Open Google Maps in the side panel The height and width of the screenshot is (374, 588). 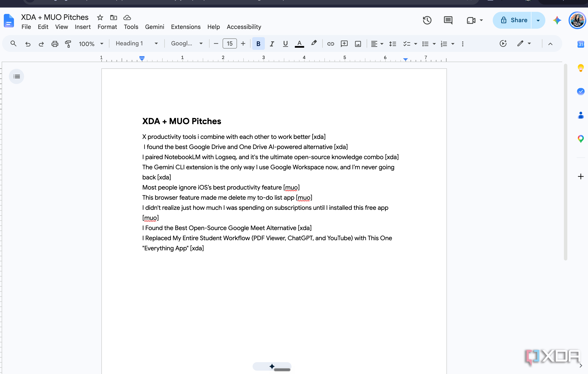pyautogui.click(x=580, y=139)
